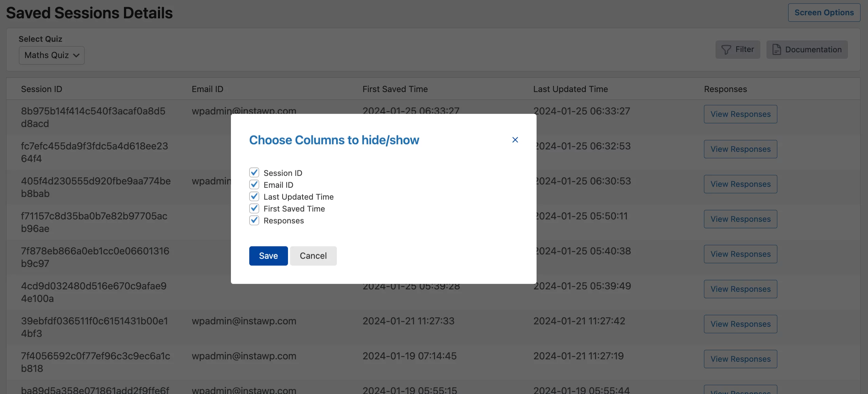The width and height of the screenshot is (868, 394).
Task: View Responses for session 7f878eb866a0eb1cc0e06601316b9c97
Action: 740,254
